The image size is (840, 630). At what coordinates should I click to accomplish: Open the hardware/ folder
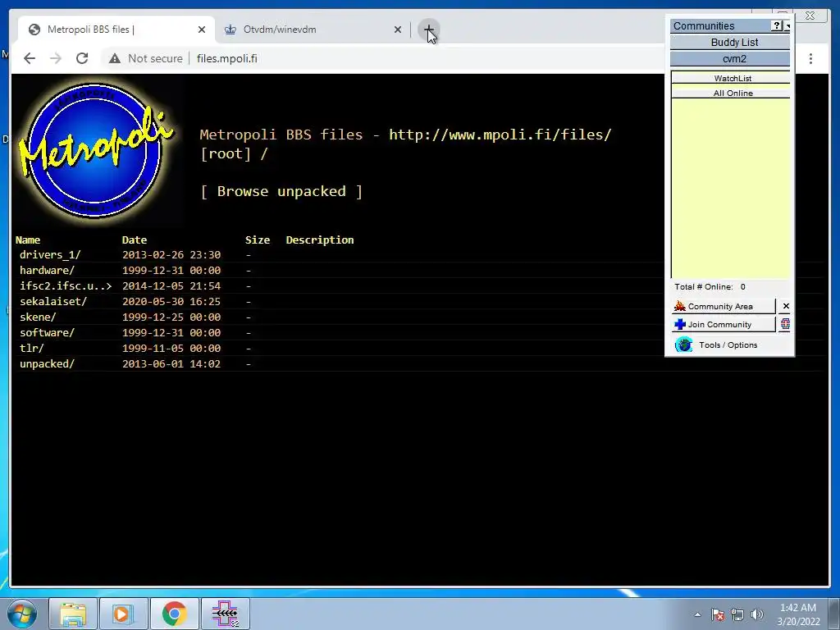point(47,271)
